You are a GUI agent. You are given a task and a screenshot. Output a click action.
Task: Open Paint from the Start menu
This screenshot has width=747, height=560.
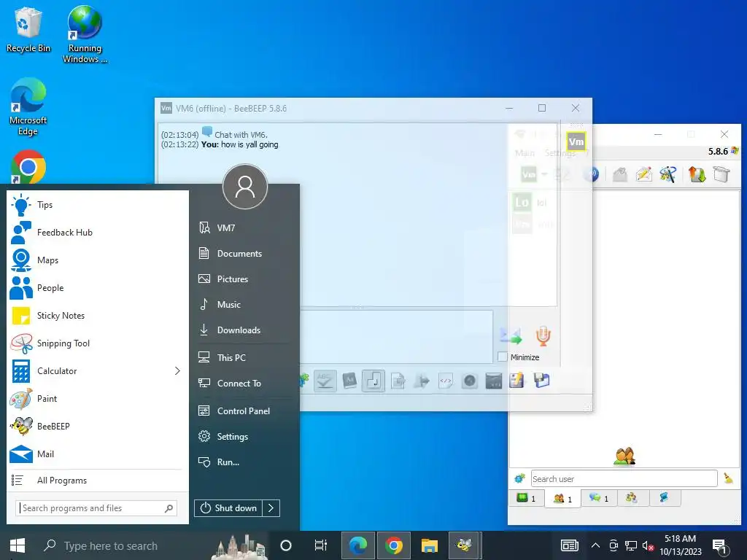coord(97,399)
